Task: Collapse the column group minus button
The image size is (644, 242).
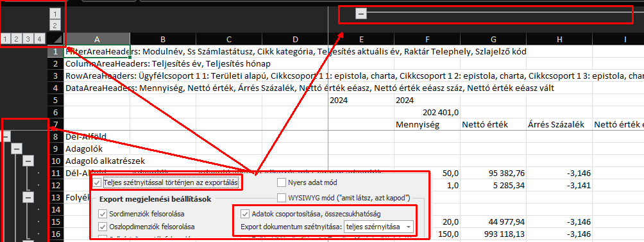Action: point(361,14)
